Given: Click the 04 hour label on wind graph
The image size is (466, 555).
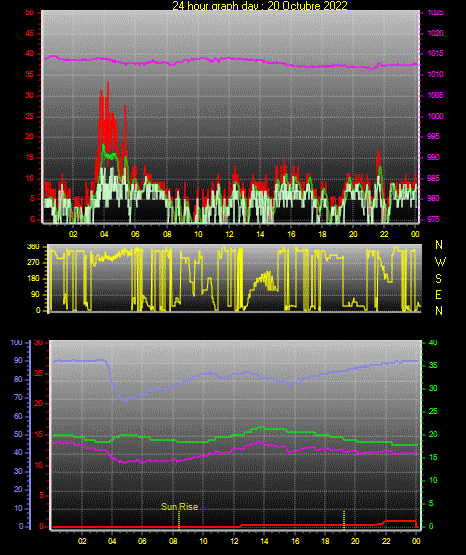Looking at the screenshot, I should (104, 234).
